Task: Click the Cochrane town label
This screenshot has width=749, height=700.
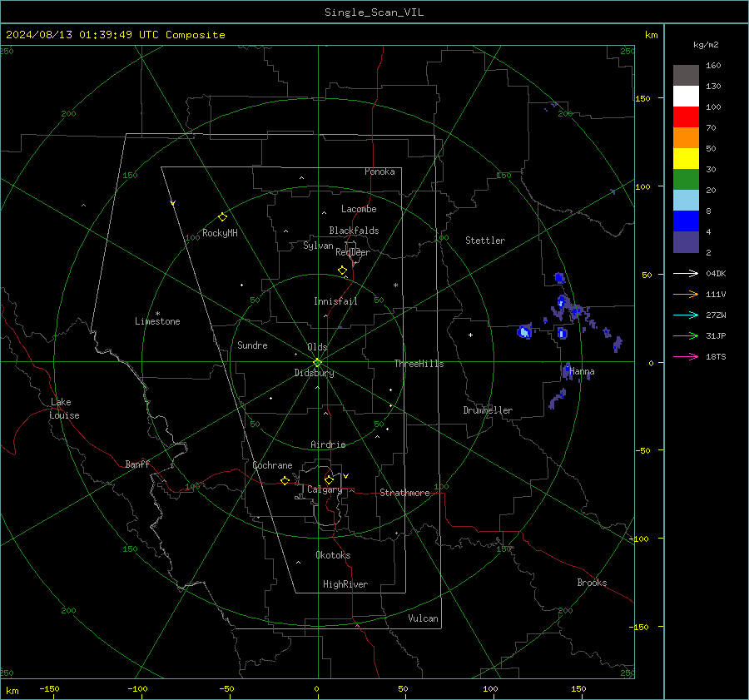Action: [272, 465]
